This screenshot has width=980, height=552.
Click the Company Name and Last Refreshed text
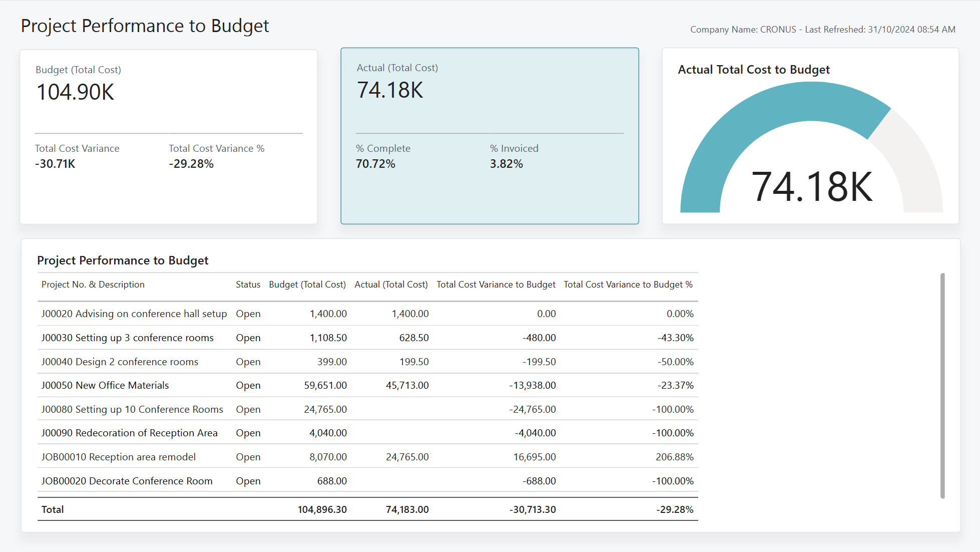(823, 30)
